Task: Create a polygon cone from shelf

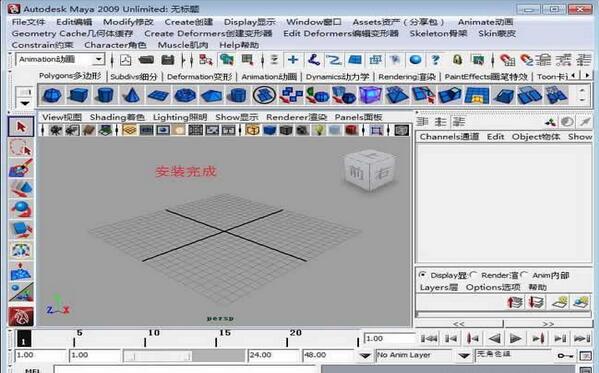Action: (132, 95)
